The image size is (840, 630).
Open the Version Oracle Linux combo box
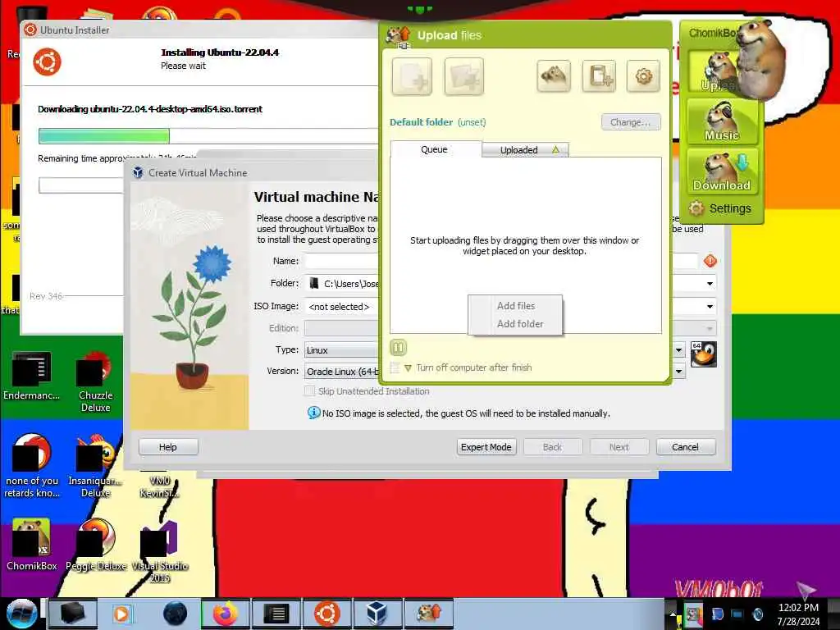click(x=495, y=372)
